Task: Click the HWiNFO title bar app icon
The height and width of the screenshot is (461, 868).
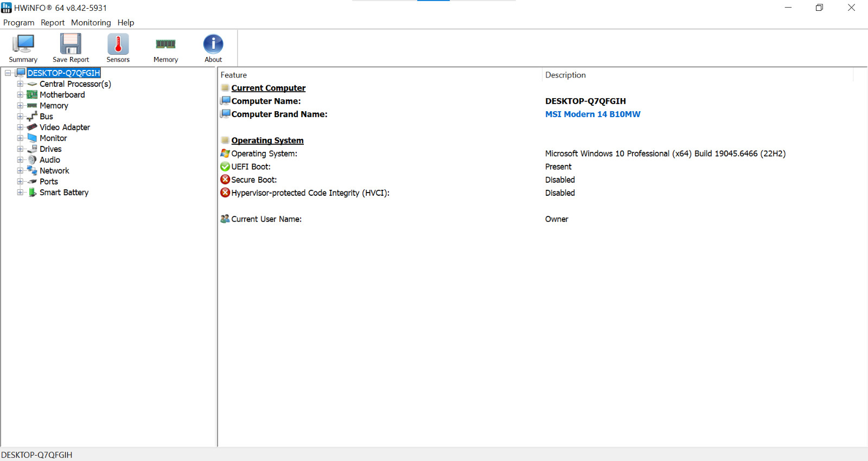Action: click(x=7, y=8)
